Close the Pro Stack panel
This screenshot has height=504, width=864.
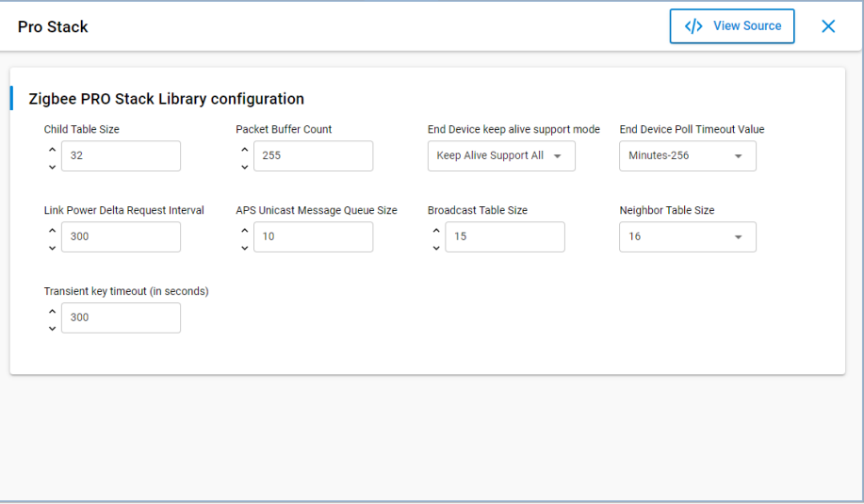point(828,26)
